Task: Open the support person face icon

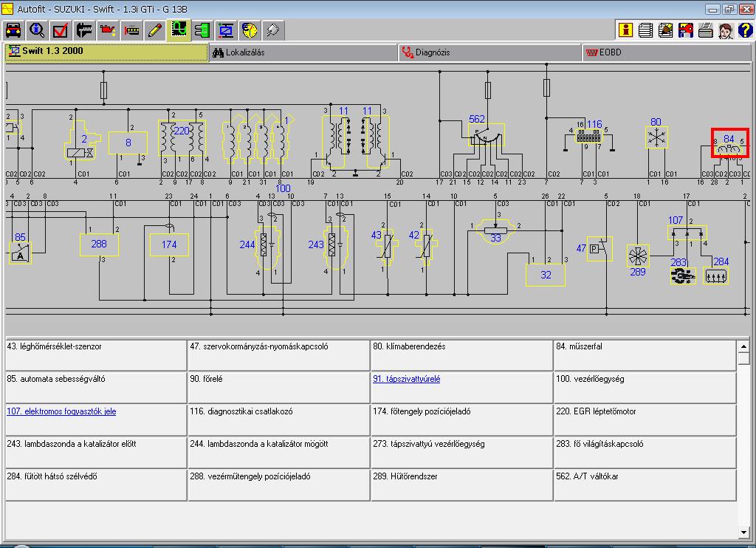Action: (725, 30)
